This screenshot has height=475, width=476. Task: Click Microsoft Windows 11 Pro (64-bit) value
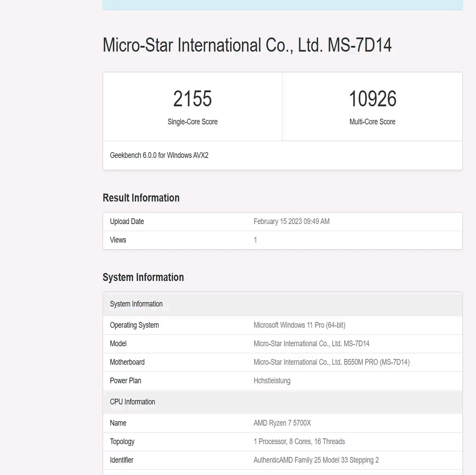[x=300, y=325]
